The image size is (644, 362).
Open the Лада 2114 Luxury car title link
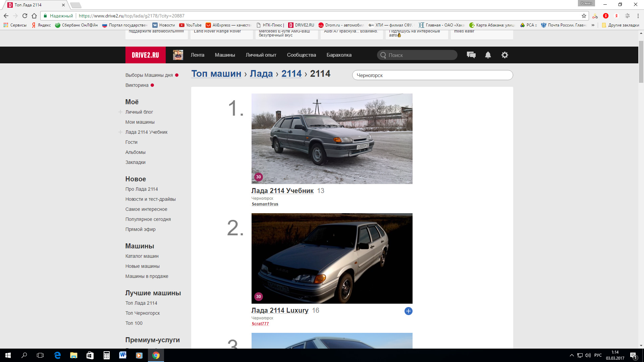(280, 310)
